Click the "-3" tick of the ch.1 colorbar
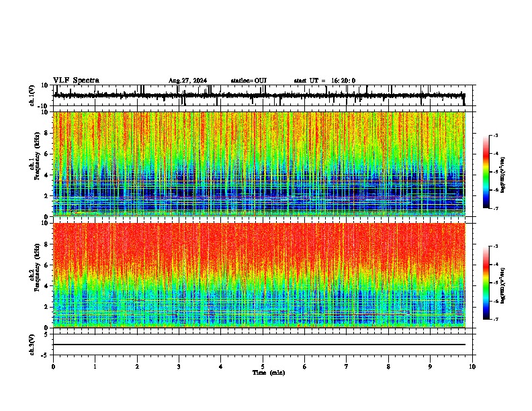 495,135
